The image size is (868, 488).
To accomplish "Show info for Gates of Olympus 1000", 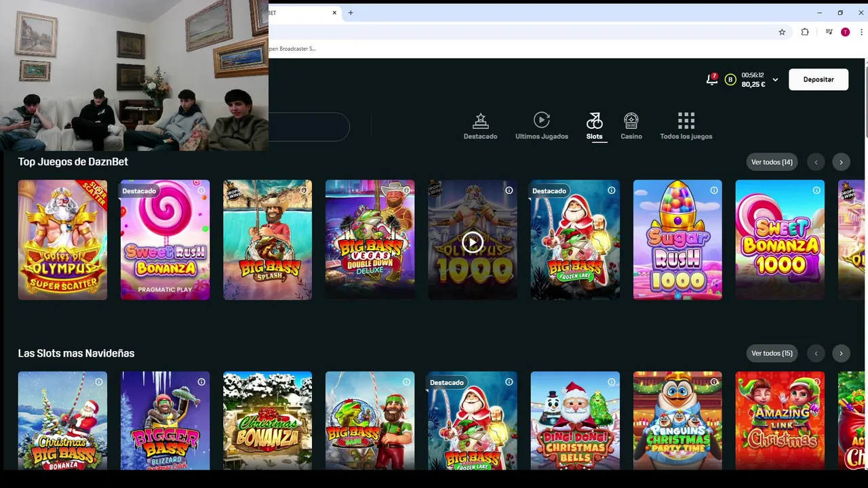I will 509,190.
